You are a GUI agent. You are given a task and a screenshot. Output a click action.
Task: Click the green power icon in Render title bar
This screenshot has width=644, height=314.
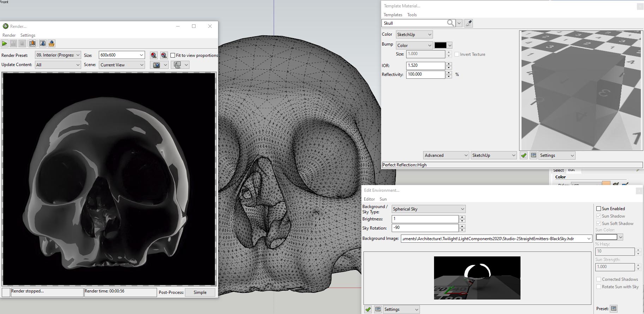[6, 26]
